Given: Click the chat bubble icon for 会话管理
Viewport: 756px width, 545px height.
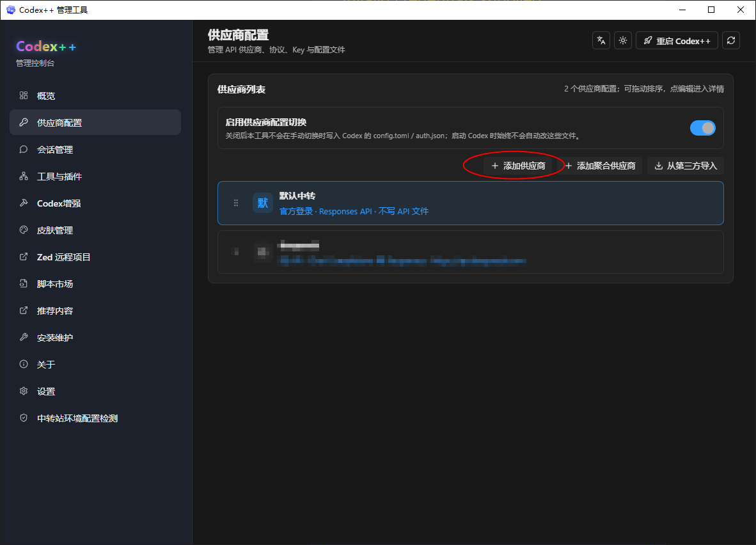Looking at the screenshot, I should point(23,150).
